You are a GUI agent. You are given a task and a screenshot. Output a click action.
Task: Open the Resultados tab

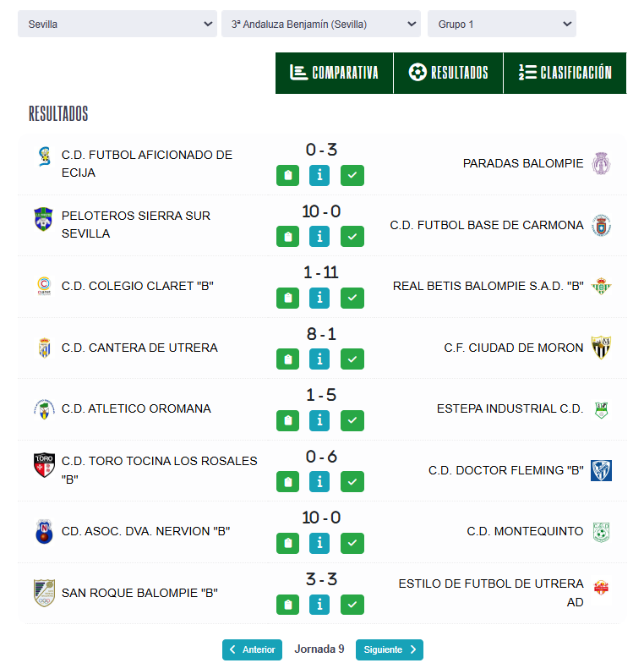(x=448, y=73)
